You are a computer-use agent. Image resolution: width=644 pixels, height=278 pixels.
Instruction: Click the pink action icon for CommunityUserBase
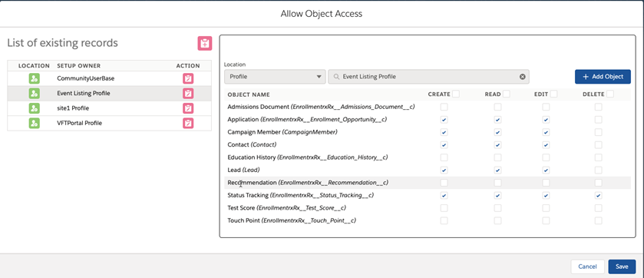click(x=188, y=78)
